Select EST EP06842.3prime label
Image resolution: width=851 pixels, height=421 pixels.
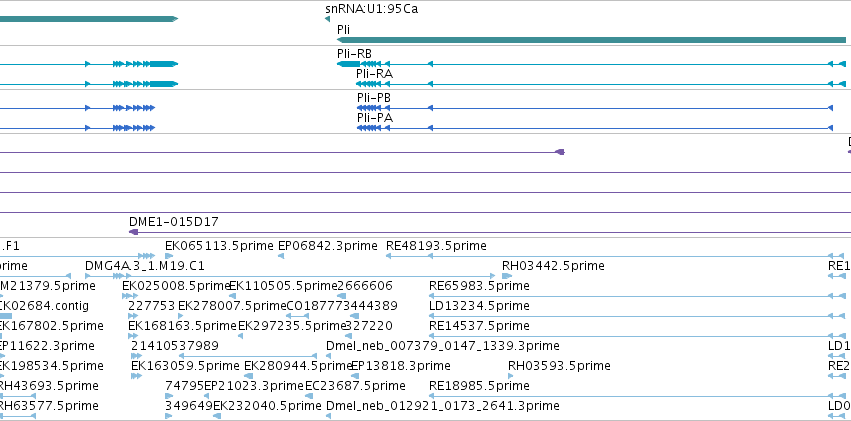328,246
